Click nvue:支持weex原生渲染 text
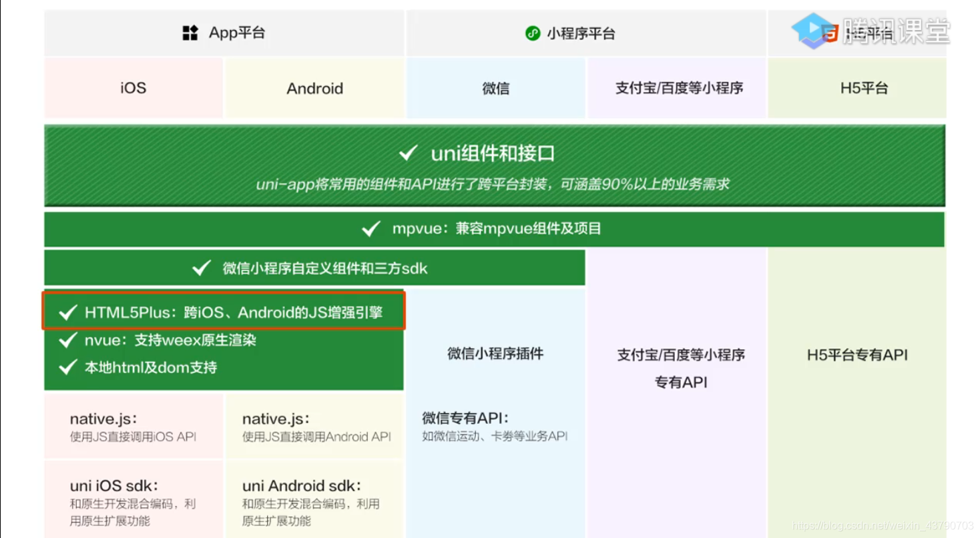The width and height of the screenshot is (980, 538). 170,340
